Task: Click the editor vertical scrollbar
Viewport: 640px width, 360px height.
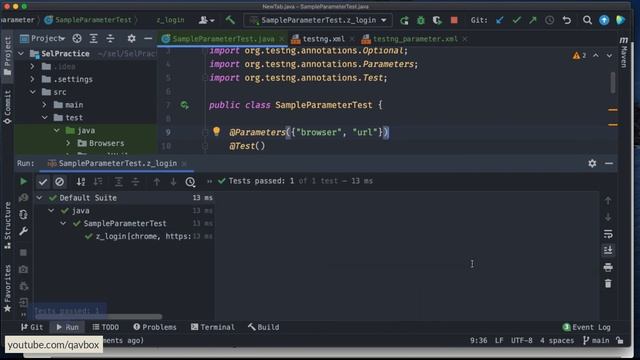Action: click(613, 82)
